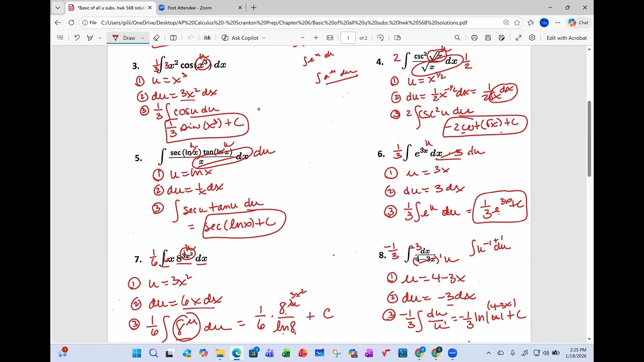
Task: Open the weather widget on taskbar
Action: (x=62, y=353)
